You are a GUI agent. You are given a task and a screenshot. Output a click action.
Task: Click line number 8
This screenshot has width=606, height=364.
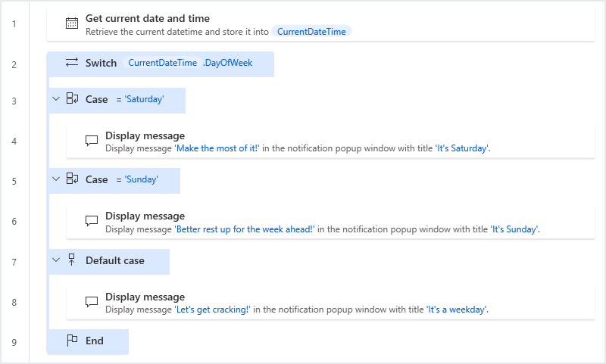click(x=14, y=303)
